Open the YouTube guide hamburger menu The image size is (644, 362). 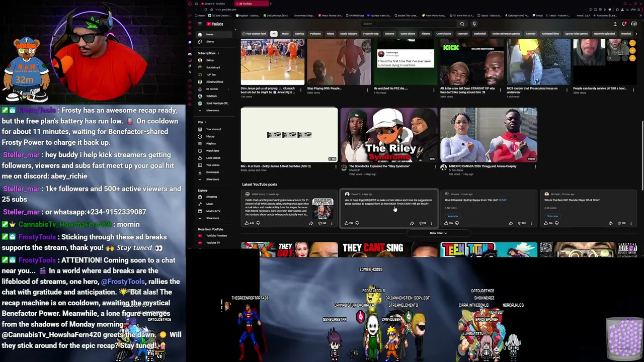200,24
